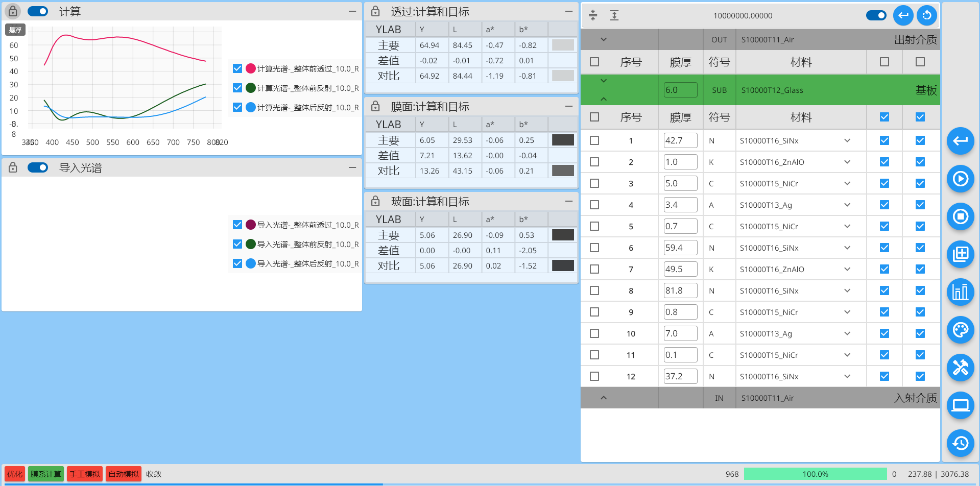Start calculation with the Play icon
The height and width of the screenshot is (486, 980).
point(961,179)
